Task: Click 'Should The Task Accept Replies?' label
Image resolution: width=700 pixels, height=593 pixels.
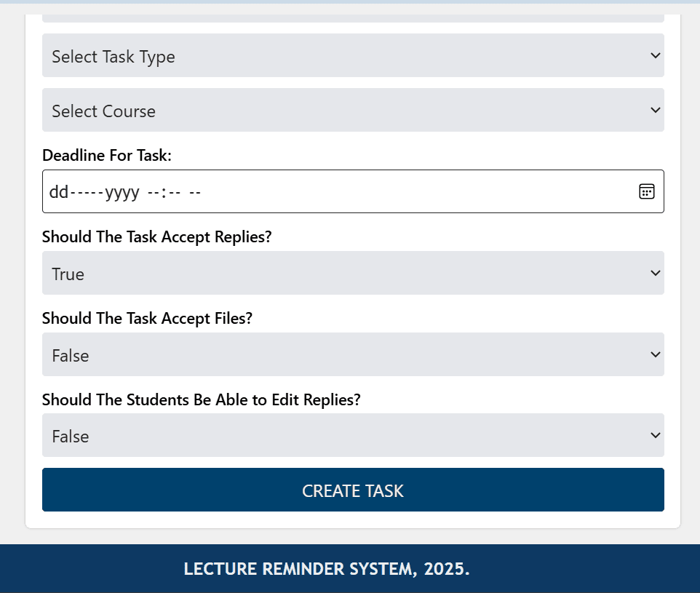Action: 156,237
